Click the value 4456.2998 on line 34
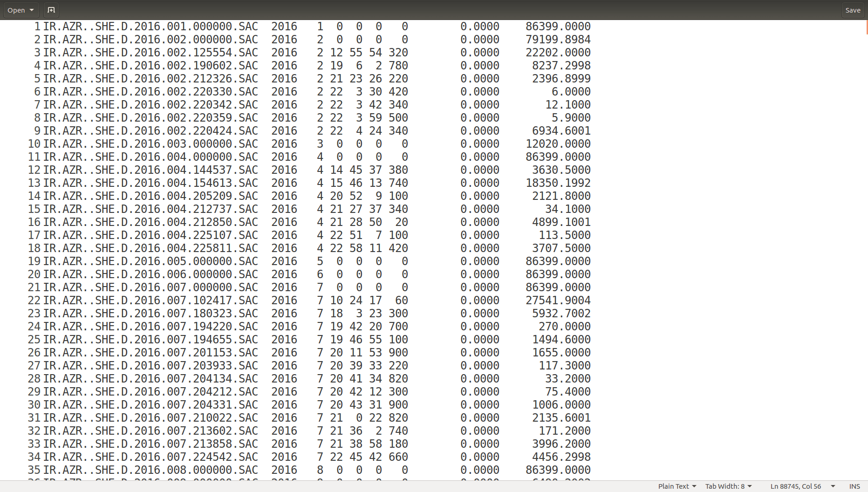The height and width of the screenshot is (492, 868). (x=561, y=457)
